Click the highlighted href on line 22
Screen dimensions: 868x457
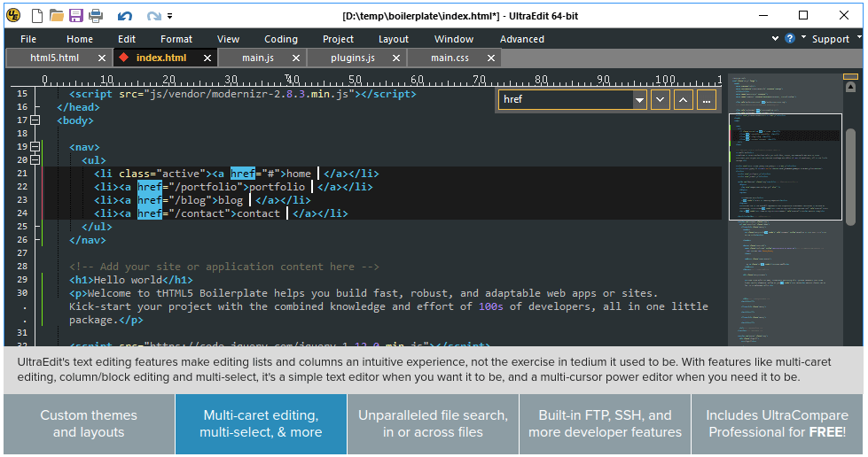click(x=150, y=187)
